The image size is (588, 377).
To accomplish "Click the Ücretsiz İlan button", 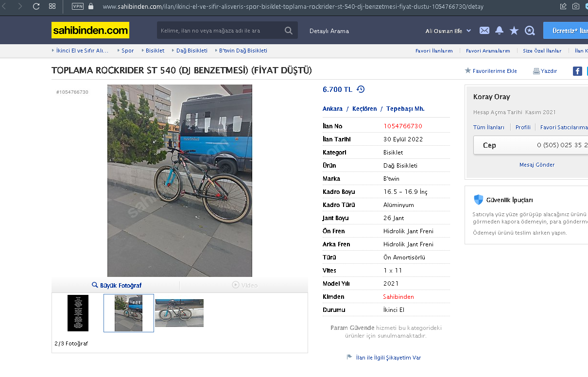I will coord(566,31).
